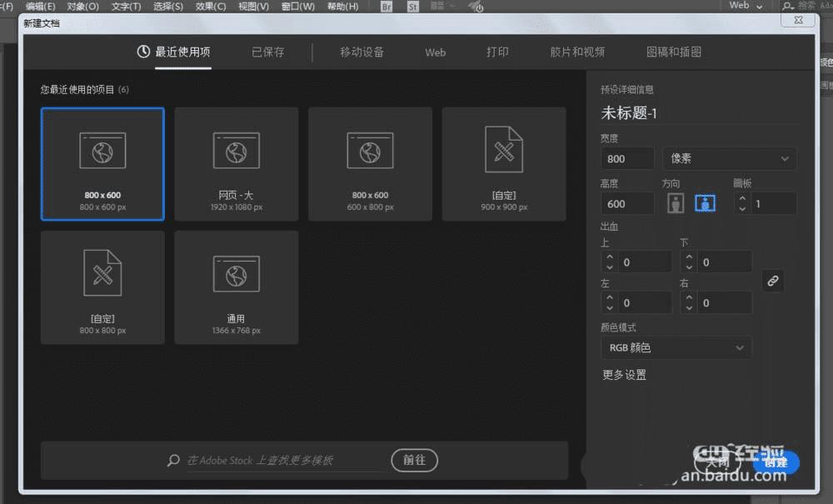Click the left bleed (左) input field
833x504 pixels.
pyautogui.click(x=645, y=303)
